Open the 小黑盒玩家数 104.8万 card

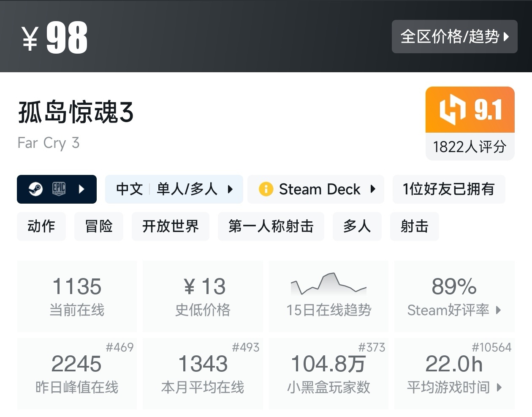point(328,373)
